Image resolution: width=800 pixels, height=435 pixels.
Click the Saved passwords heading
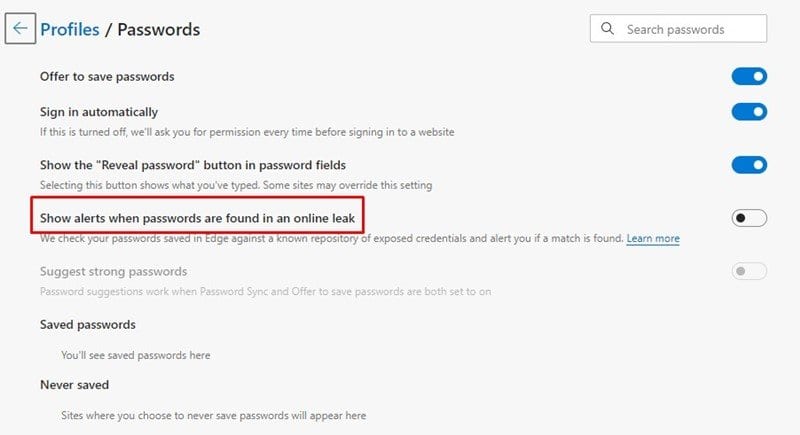coord(88,324)
